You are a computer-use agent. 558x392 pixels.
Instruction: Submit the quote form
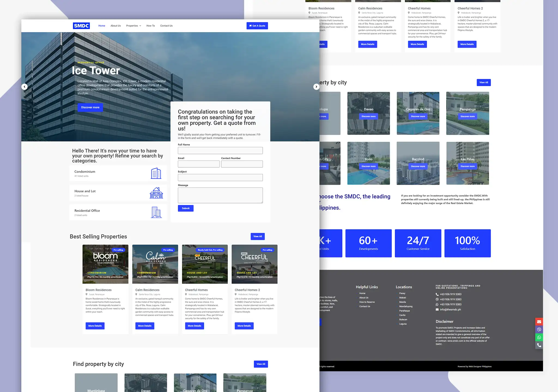[186, 208]
